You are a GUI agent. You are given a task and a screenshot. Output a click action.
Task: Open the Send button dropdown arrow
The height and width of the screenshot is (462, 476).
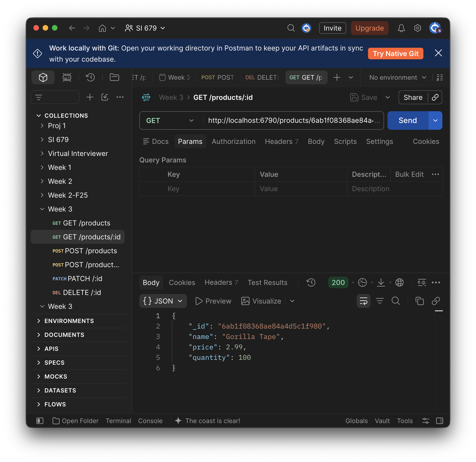tap(435, 120)
